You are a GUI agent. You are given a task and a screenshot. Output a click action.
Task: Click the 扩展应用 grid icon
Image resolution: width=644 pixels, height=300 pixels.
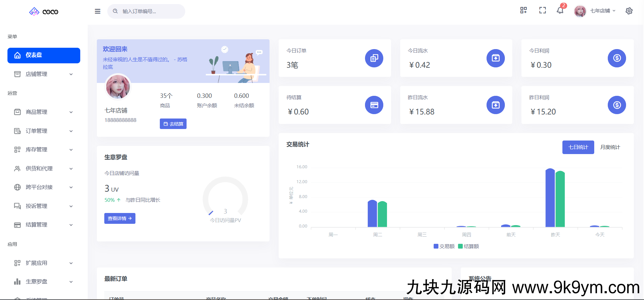pyautogui.click(x=17, y=263)
